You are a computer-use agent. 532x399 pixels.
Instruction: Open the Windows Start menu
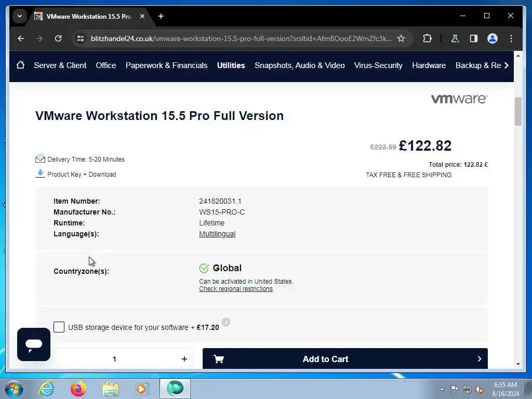click(14, 389)
